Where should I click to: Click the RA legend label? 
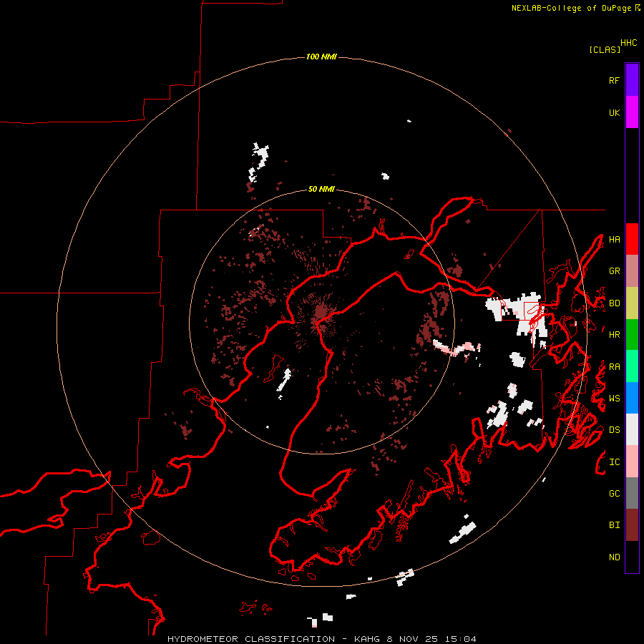[614, 367]
